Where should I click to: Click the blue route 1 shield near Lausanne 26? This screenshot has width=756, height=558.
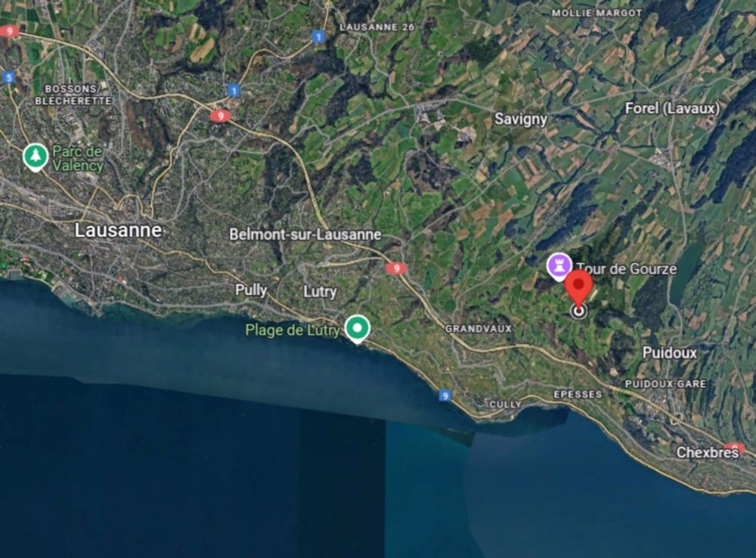pyautogui.click(x=318, y=36)
